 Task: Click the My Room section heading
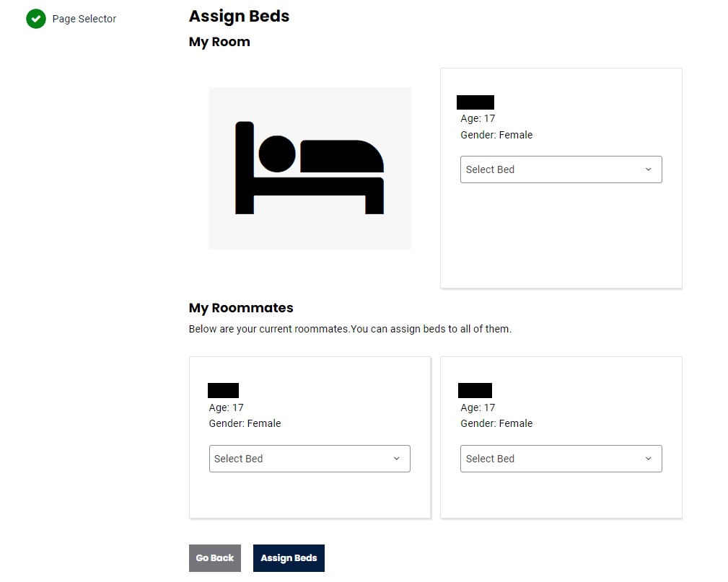click(219, 42)
